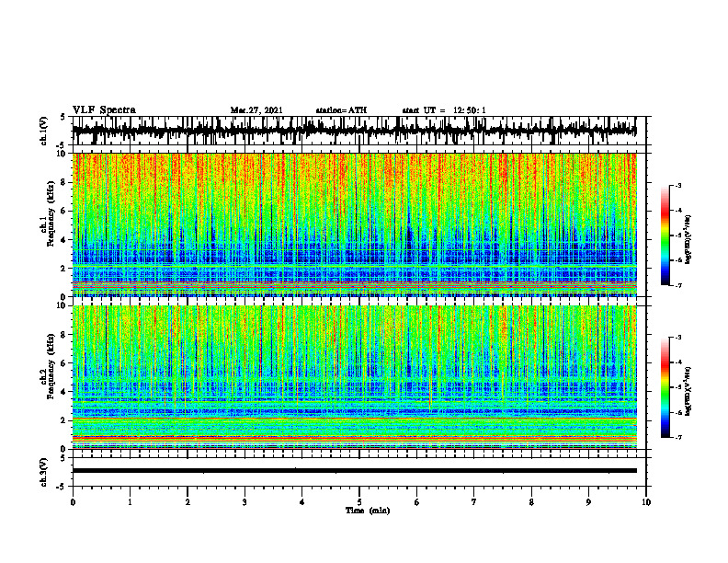Click the "station=ATH" header label
The height and width of the screenshot is (563, 728).
pos(341,110)
